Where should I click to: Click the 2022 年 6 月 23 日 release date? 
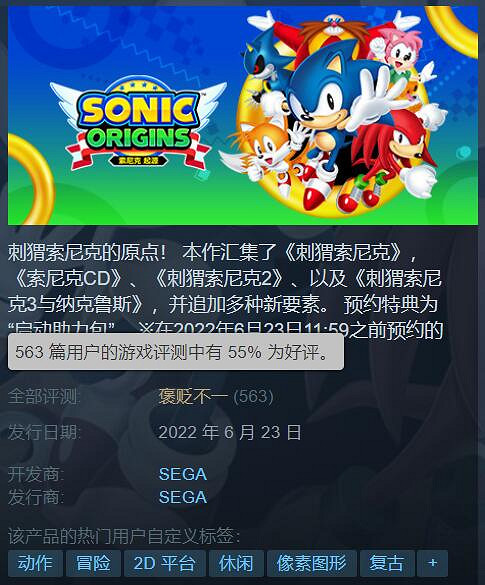230,432
